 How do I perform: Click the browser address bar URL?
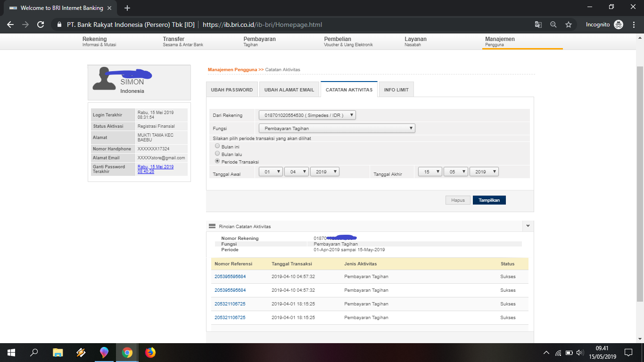coord(262,25)
